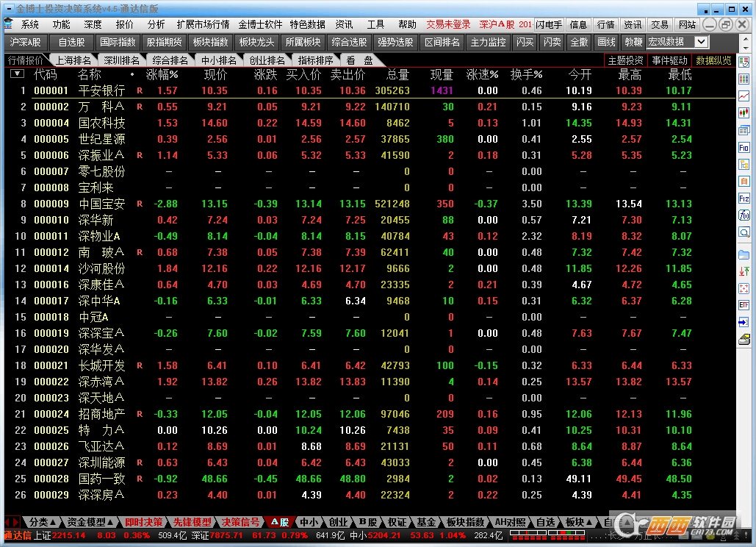The width and height of the screenshot is (756, 547).
Task: Expand the 分类 bottom tab menu
Action: 43,522
